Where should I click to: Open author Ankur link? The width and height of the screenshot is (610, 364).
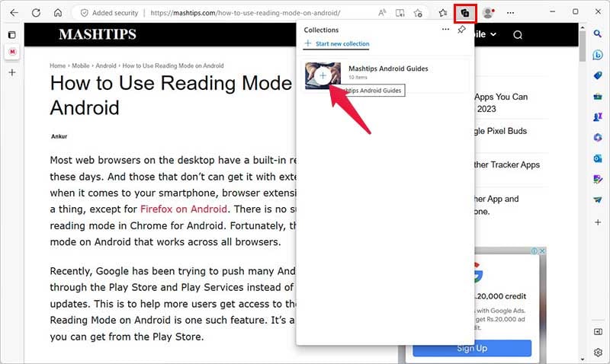pos(59,136)
